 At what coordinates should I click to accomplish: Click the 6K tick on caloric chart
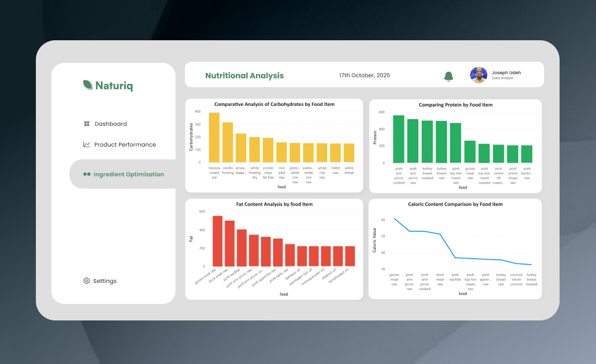pyautogui.click(x=383, y=220)
